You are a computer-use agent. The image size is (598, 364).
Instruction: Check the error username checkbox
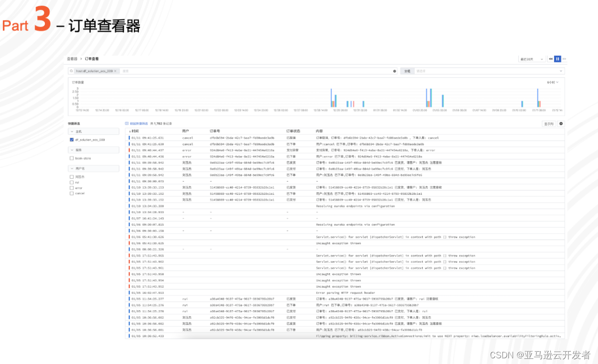click(x=71, y=188)
